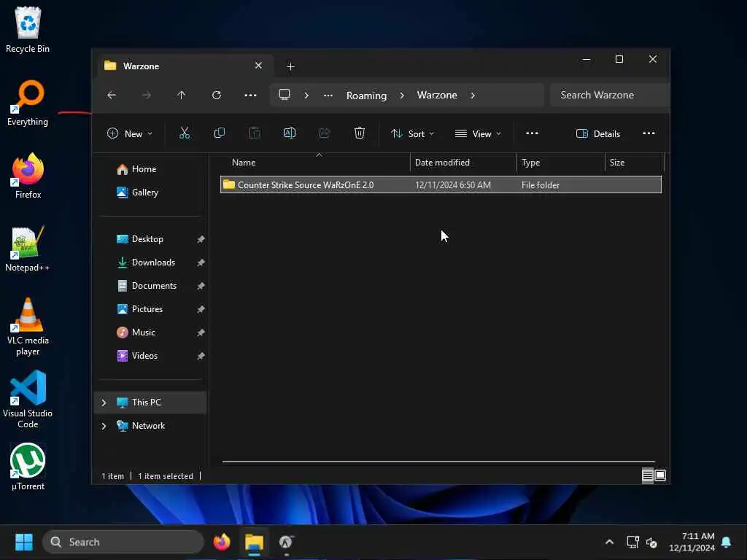Click the Paste clipboard icon
Screen dimensions: 747x560
tap(255, 133)
